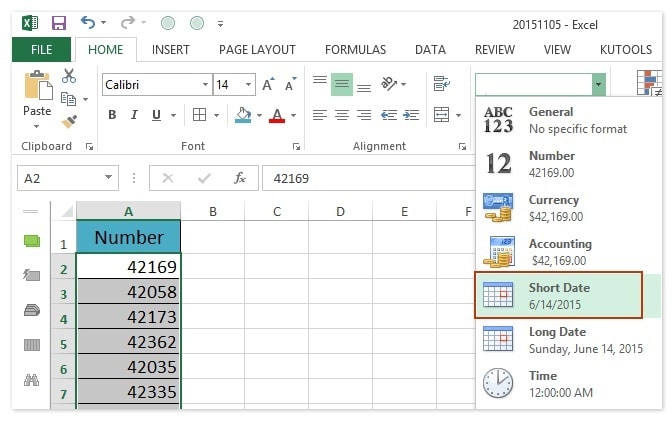Switch to the PAGE LAYOUT tab
This screenshot has width=672, height=421.
[x=257, y=50]
